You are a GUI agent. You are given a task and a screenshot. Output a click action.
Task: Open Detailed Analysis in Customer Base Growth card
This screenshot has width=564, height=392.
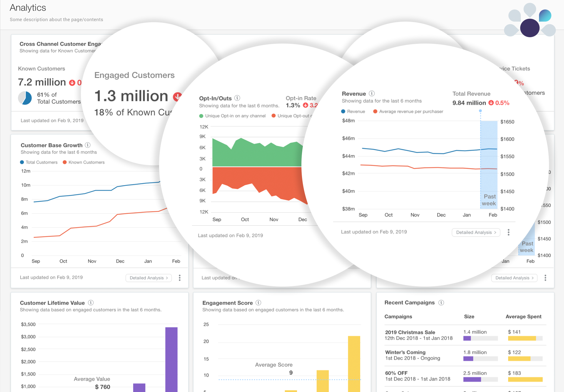pos(148,278)
